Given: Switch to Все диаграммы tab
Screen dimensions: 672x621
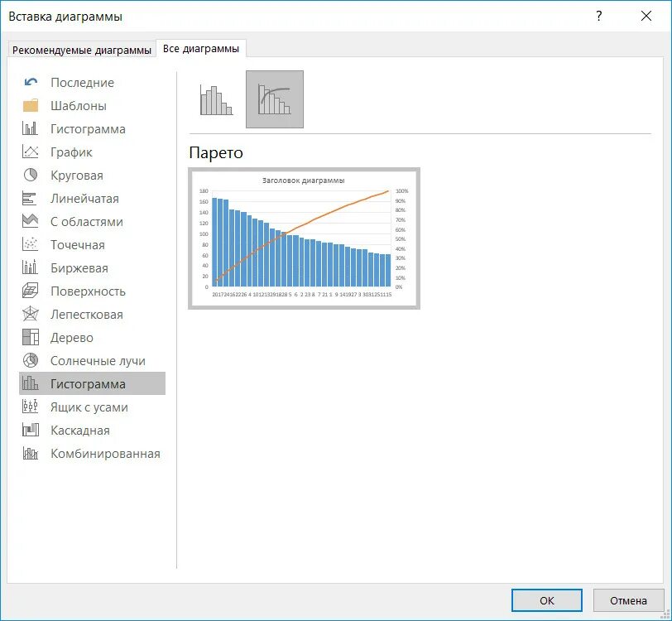Looking at the screenshot, I should pyautogui.click(x=201, y=49).
